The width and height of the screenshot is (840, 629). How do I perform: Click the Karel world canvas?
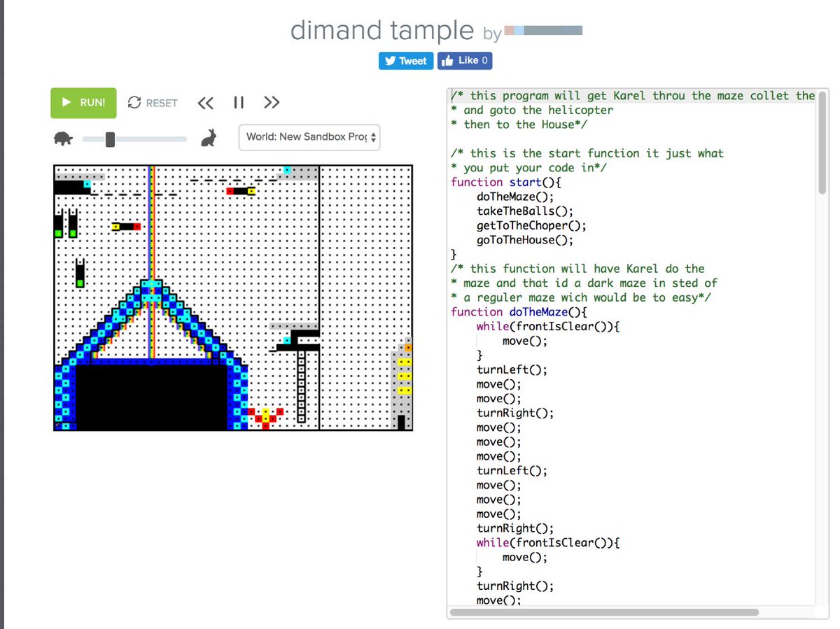233,297
